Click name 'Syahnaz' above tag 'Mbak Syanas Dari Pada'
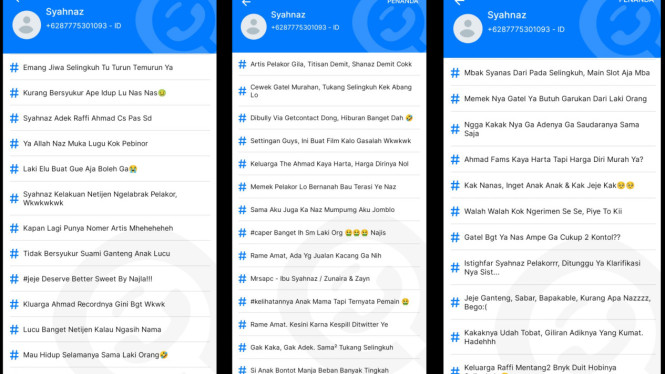665x374 pixels. (x=507, y=15)
